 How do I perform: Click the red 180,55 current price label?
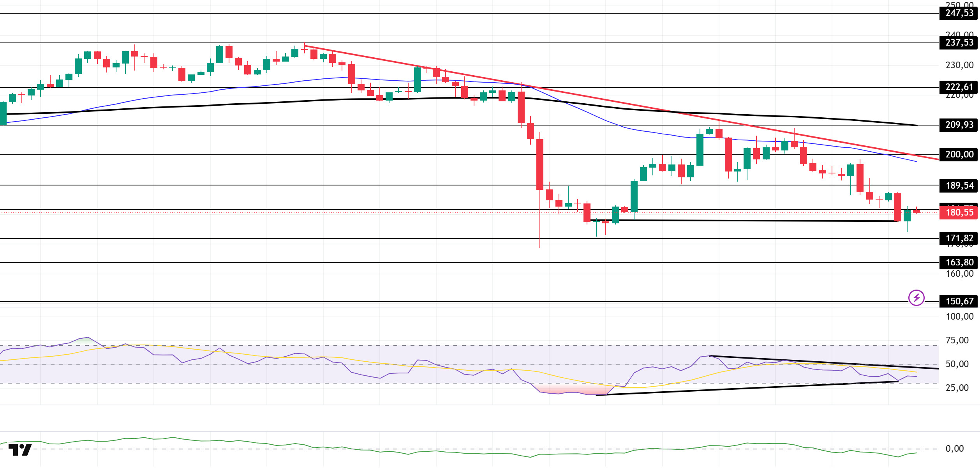959,213
